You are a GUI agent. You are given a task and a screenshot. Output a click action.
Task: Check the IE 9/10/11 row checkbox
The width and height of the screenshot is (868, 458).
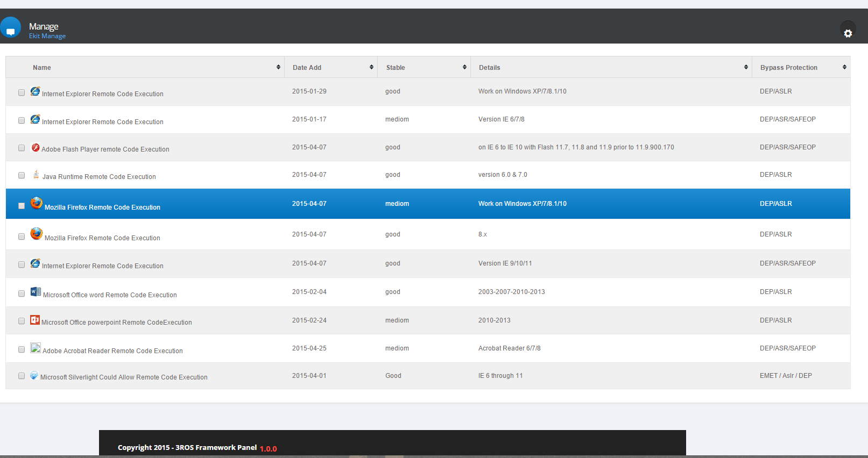coord(22,264)
